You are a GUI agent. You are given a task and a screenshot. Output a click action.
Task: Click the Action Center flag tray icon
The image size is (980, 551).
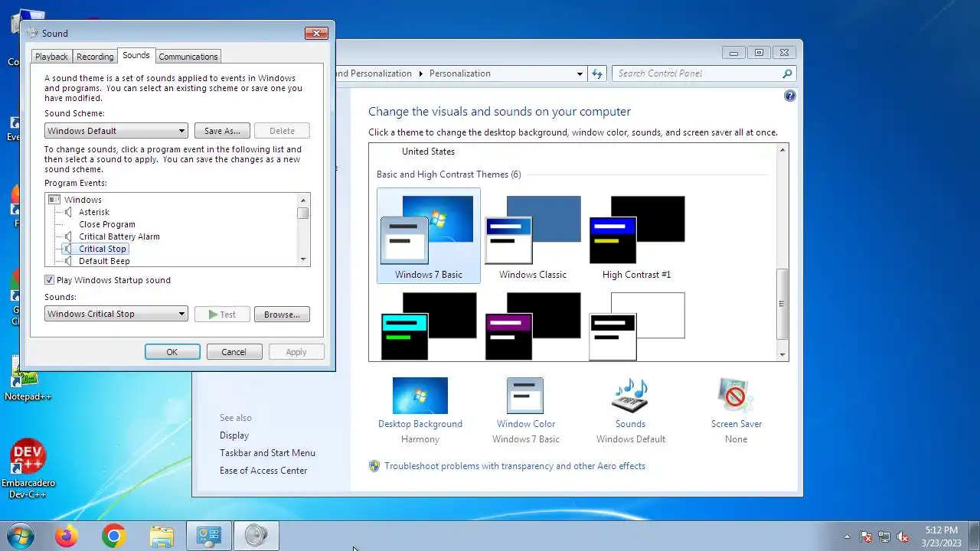(x=866, y=536)
